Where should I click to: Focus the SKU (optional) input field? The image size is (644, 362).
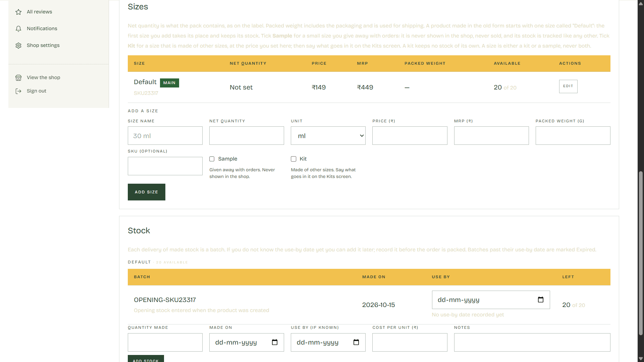(x=165, y=166)
